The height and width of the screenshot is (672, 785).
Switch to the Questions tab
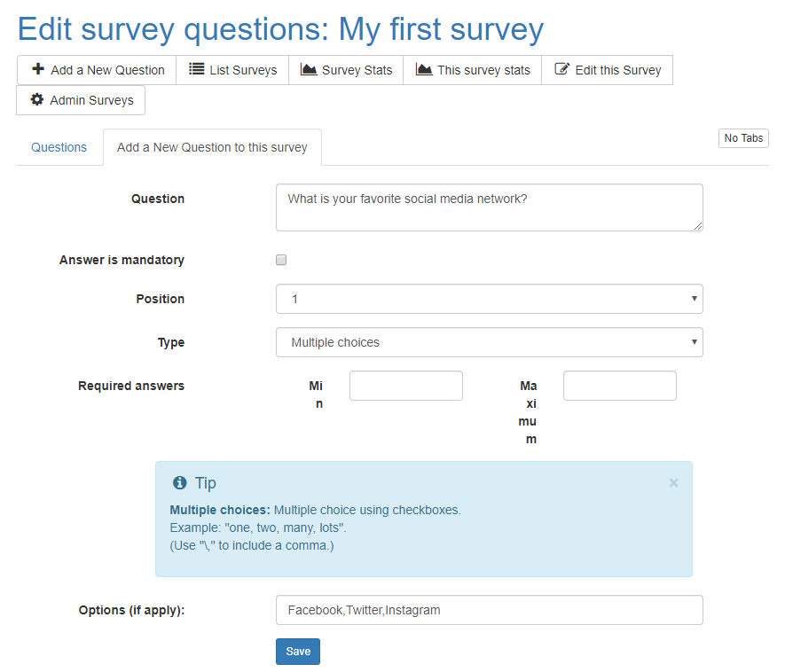(59, 147)
